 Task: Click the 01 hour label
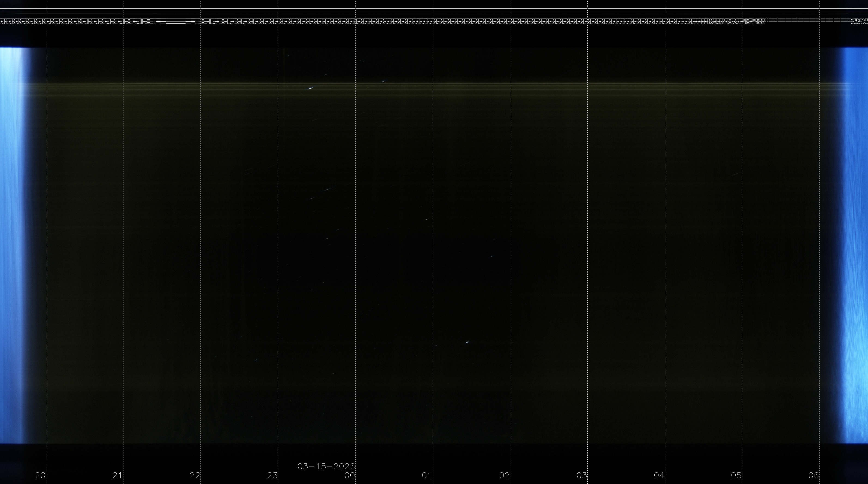pos(427,476)
